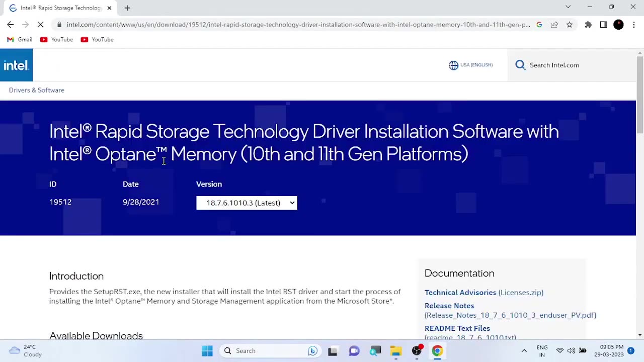The height and width of the screenshot is (362, 644).
Task: Open the volume speaker icon
Action: coord(571,351)
